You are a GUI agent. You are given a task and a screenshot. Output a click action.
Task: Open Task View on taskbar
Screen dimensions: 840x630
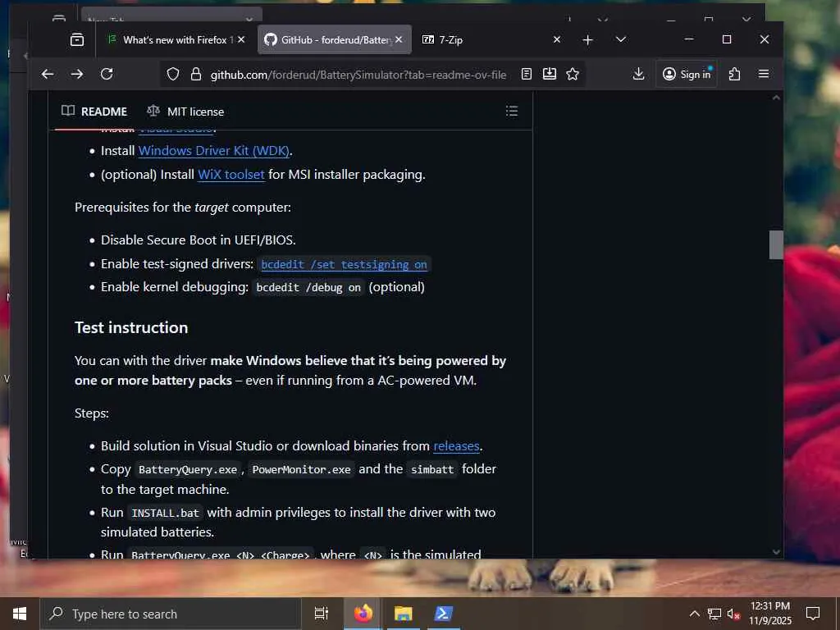coord(322,614)
